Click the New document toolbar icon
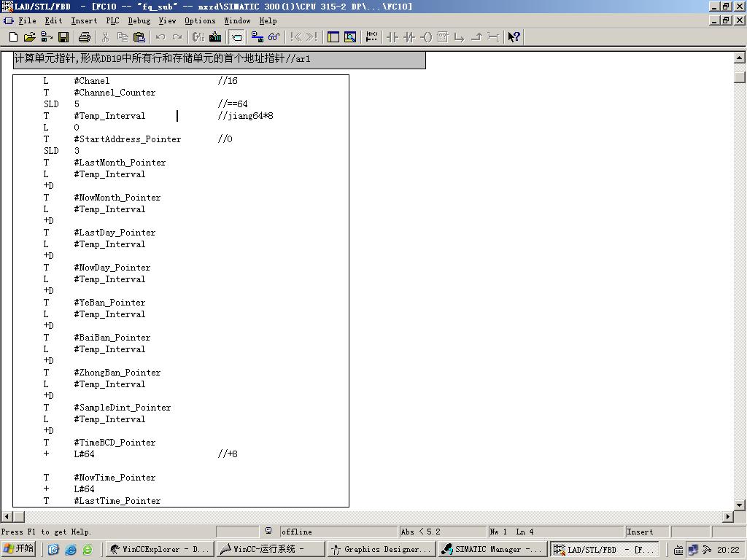 pos(13,37)
